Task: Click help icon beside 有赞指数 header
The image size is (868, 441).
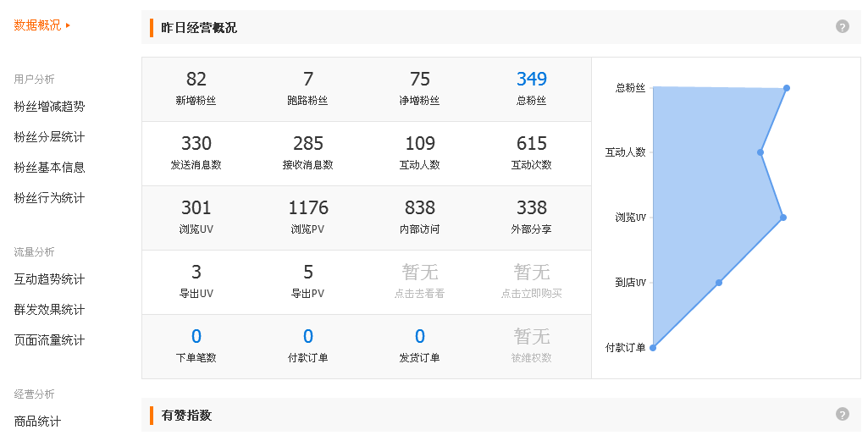Action: 842,414
